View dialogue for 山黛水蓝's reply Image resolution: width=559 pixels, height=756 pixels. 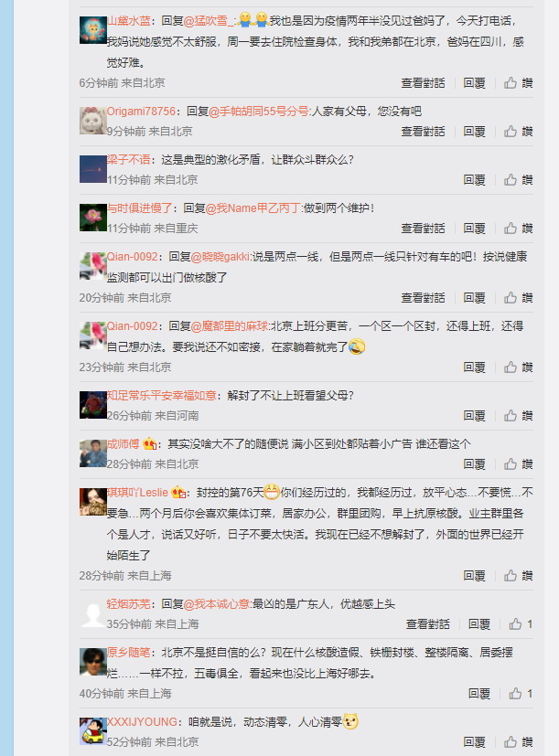point(423,83)
